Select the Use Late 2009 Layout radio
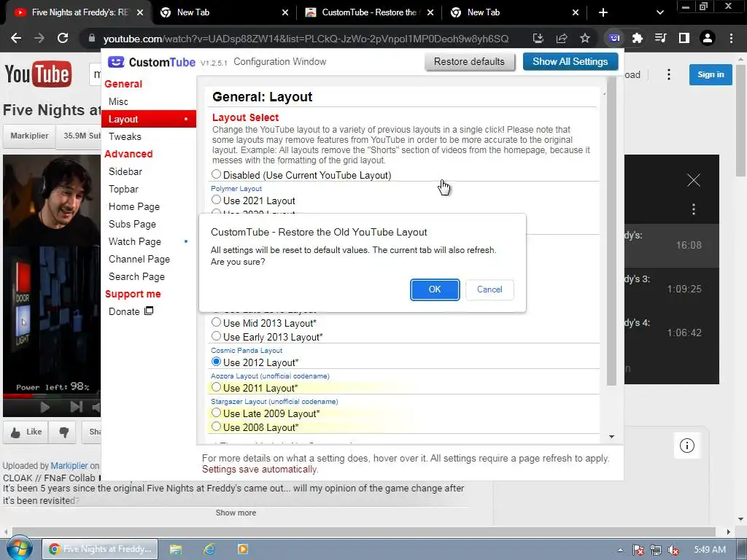 (x=216, y=413)
